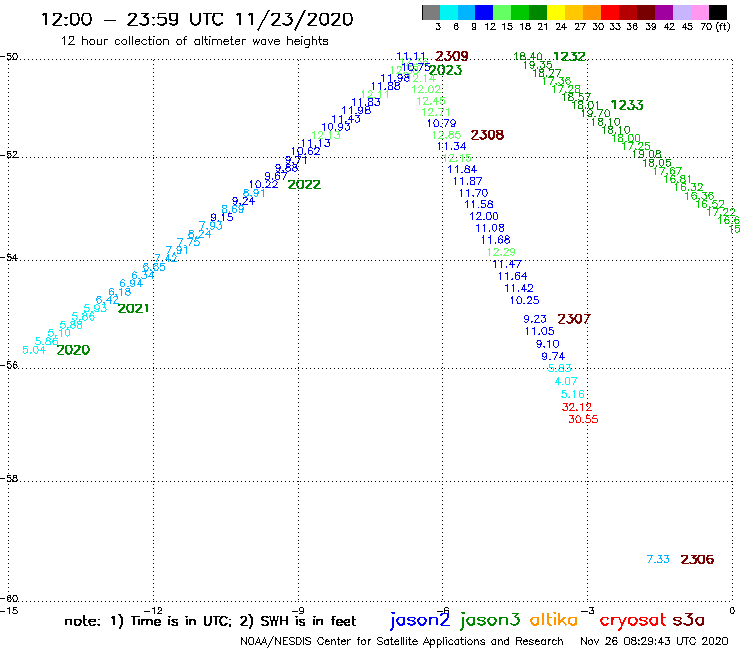Click the blue wave height value '10.25'
The height and width of the screenshot is (650, 740).
tap(524, 300)
